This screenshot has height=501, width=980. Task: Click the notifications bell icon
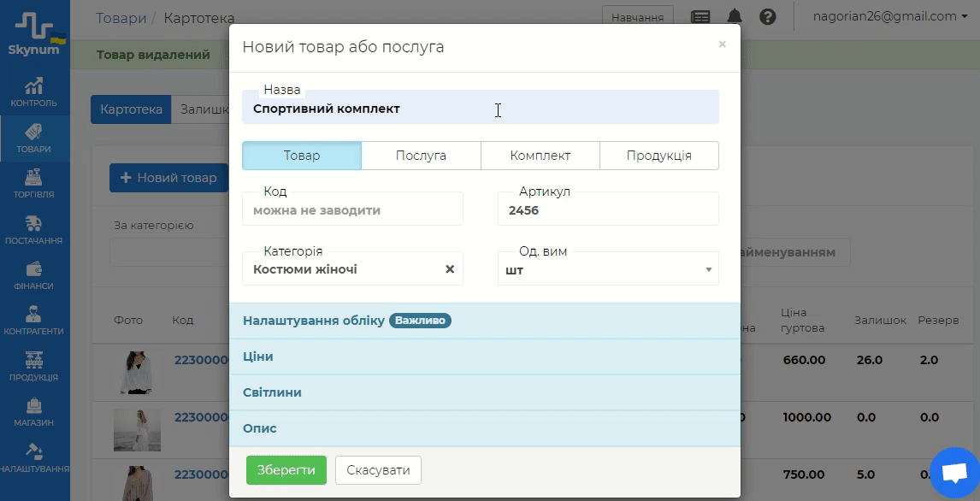735,16
